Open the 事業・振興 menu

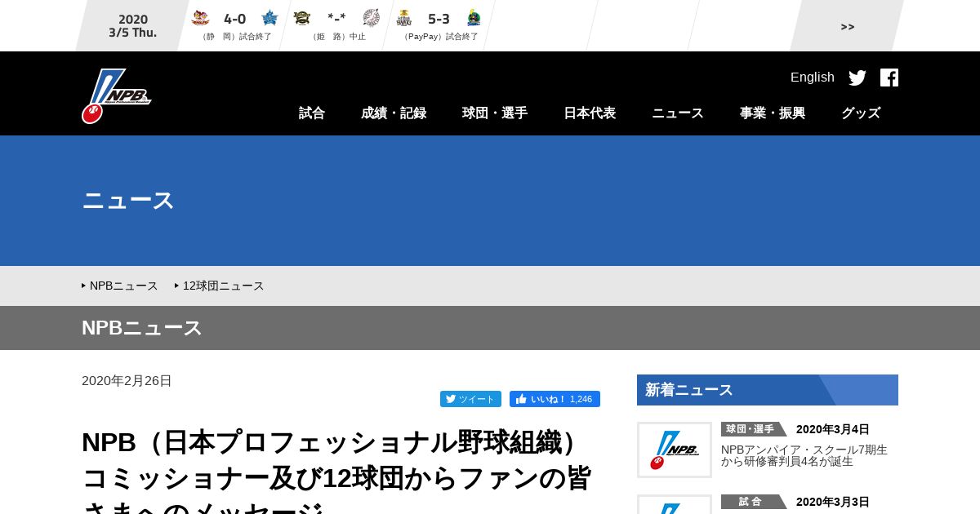point(773,113)
